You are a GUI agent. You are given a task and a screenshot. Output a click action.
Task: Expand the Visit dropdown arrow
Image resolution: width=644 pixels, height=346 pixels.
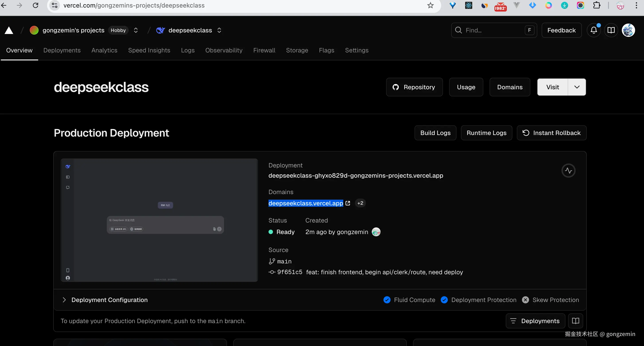(x=577, y=87)
